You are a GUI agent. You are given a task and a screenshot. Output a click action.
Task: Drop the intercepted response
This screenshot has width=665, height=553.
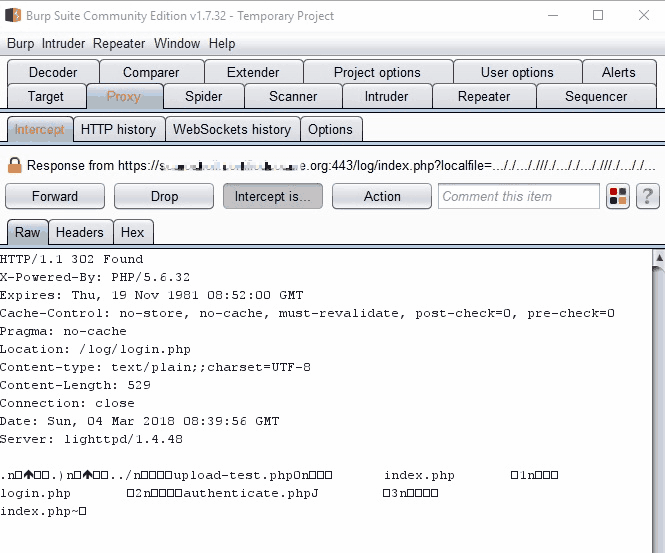coord(164,196)
